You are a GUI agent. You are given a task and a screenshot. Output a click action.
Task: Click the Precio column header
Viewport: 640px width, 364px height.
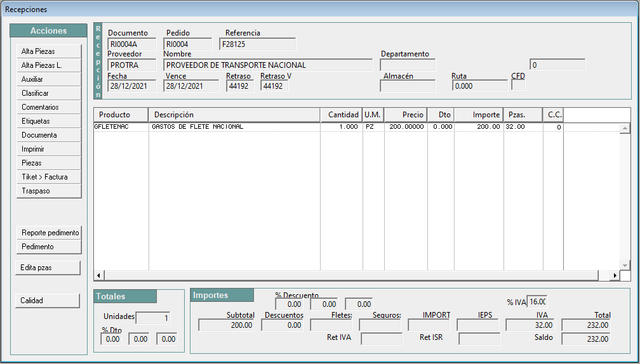406,115
